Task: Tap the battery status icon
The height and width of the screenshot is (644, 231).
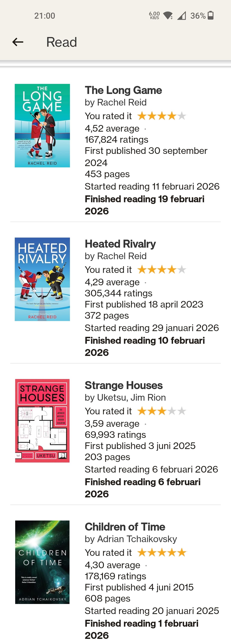Action: [x=210, y=15]
